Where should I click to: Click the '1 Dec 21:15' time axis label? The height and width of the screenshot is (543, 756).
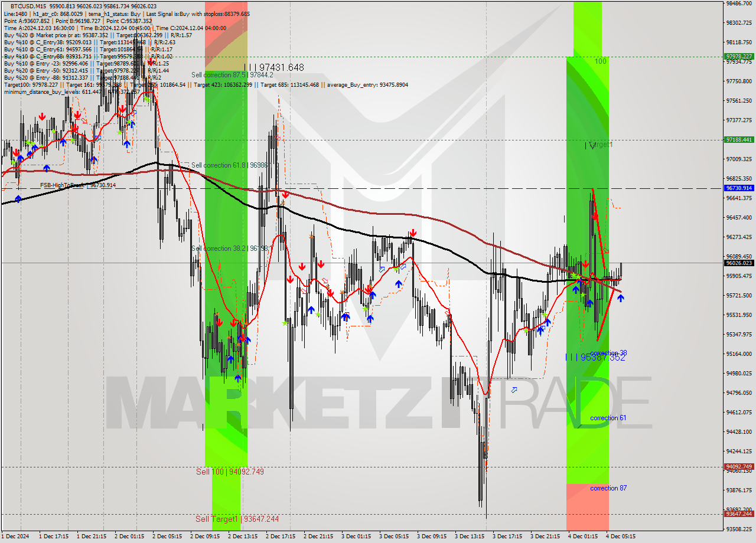pos(91,537)
